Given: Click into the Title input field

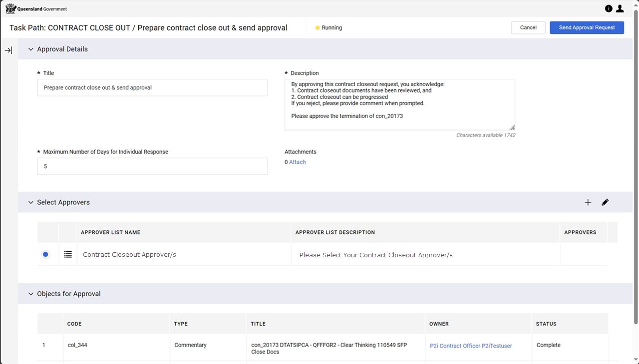Looking at the screenshot, I should point(152,88).
